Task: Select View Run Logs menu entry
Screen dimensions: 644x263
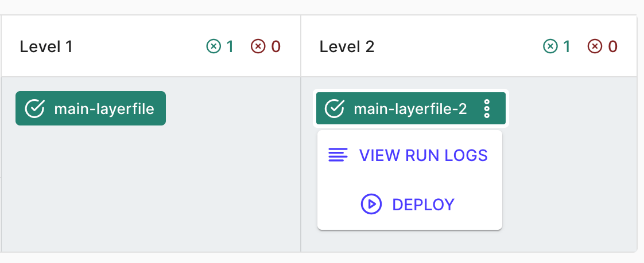Action: pos(409,155)
